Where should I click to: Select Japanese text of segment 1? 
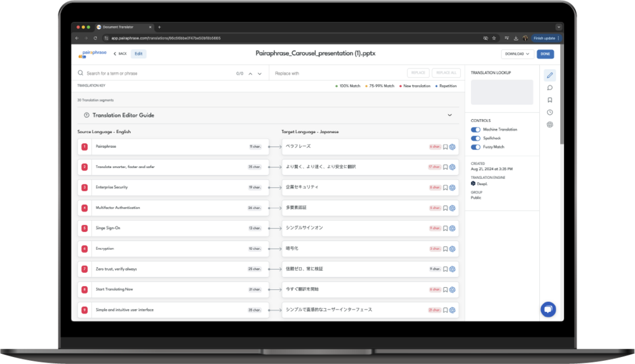pyautogui.click(x=298, y=146)
